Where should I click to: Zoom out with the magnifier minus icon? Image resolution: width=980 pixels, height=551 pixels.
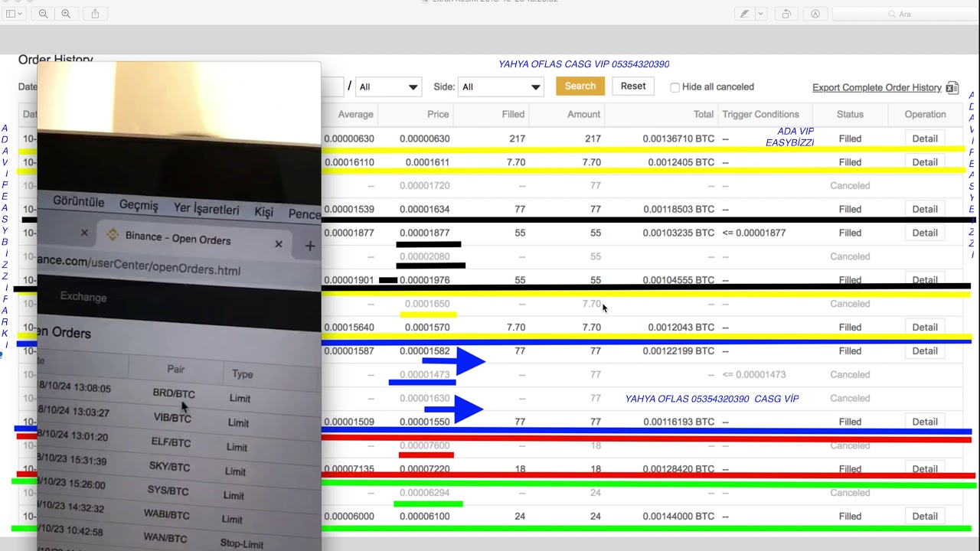[43, 14]
